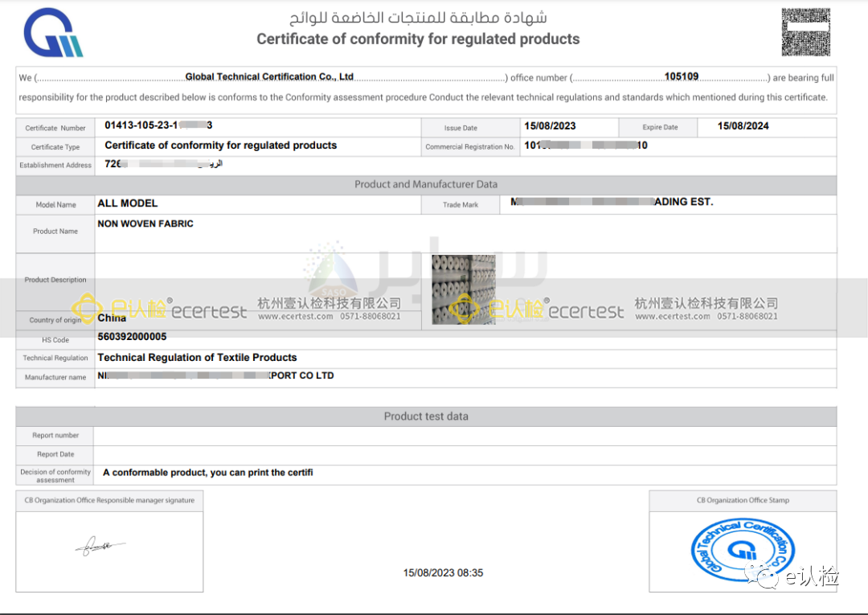Click the 'Report number' label
The width and height of the screenshot is (868, 615).
[55, 436]
